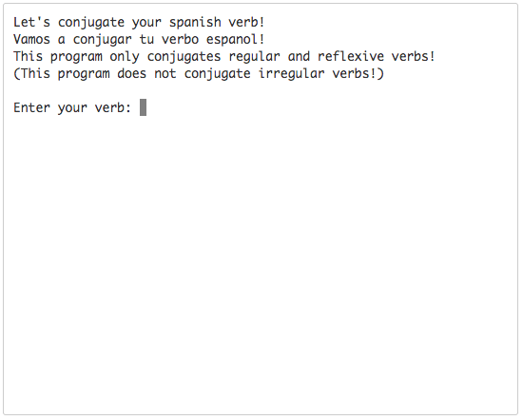The image size is (523, 420).
Task: Click the word "regular" in the third line
Action: 254,56
